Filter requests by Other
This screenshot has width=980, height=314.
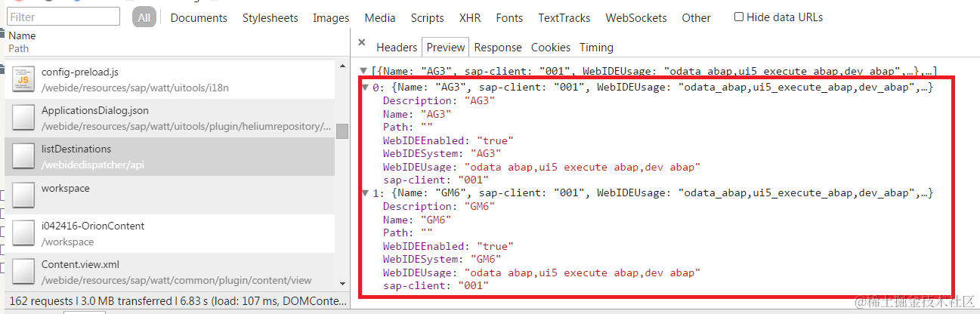click(696, 17)
